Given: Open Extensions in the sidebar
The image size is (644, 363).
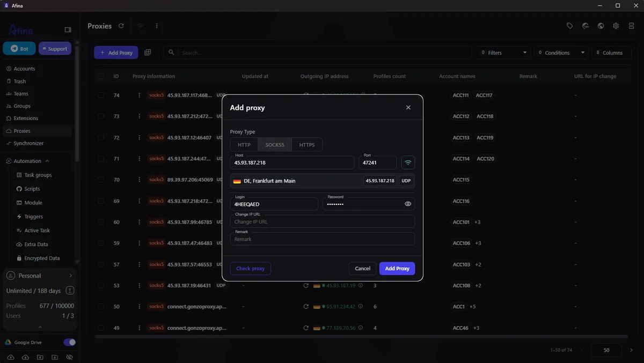Looking at the screenshot, I should tap(36, 118).
